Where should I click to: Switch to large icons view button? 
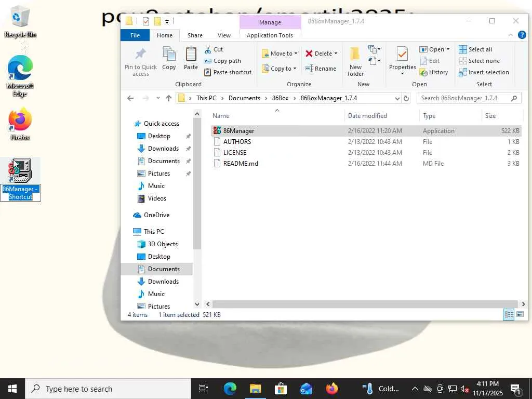[520, 314]
